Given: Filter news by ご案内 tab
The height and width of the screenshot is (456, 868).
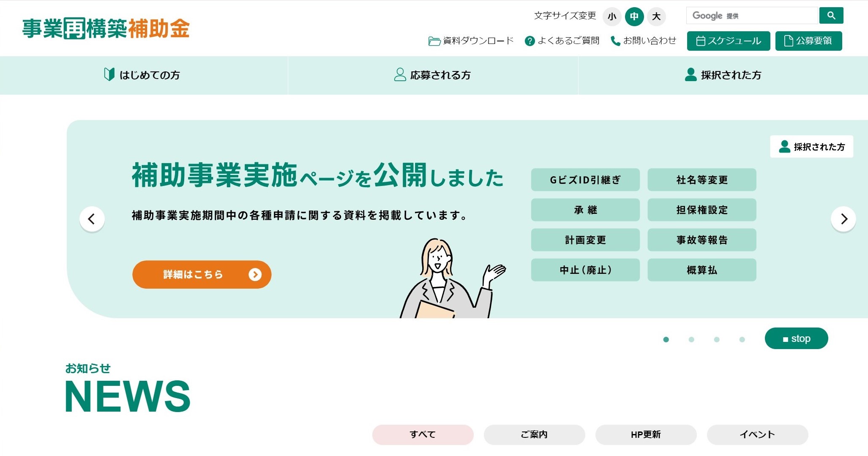Looking at the screenshot, I should tap(534, 434).
